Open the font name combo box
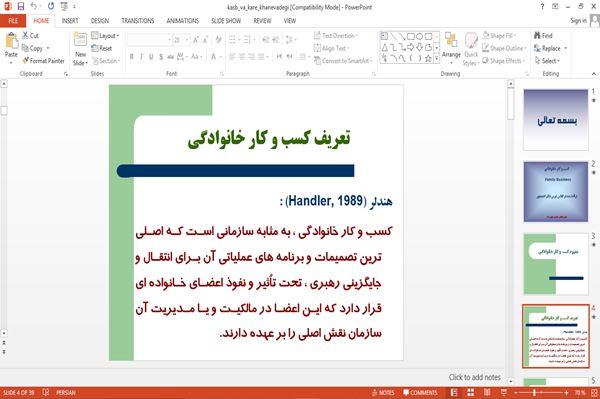 (149, 40)
